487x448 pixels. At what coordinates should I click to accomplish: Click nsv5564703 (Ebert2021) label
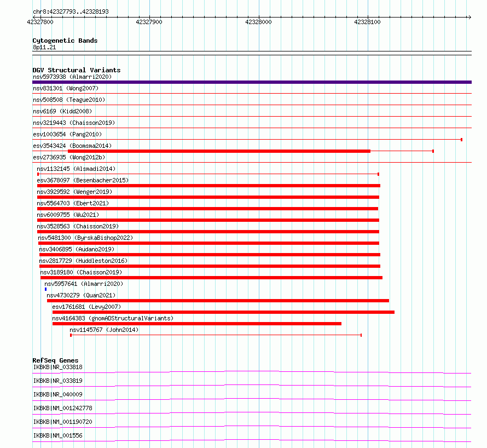coord(73,203)
